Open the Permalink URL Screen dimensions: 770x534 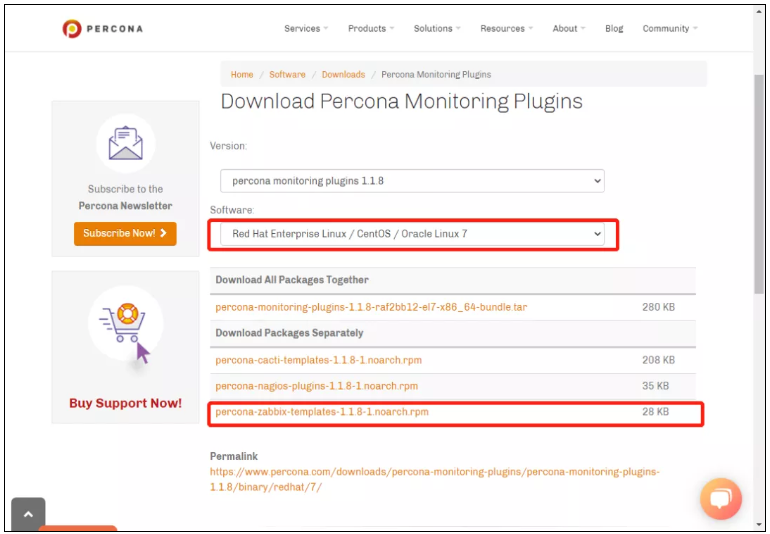pos(435,479)
